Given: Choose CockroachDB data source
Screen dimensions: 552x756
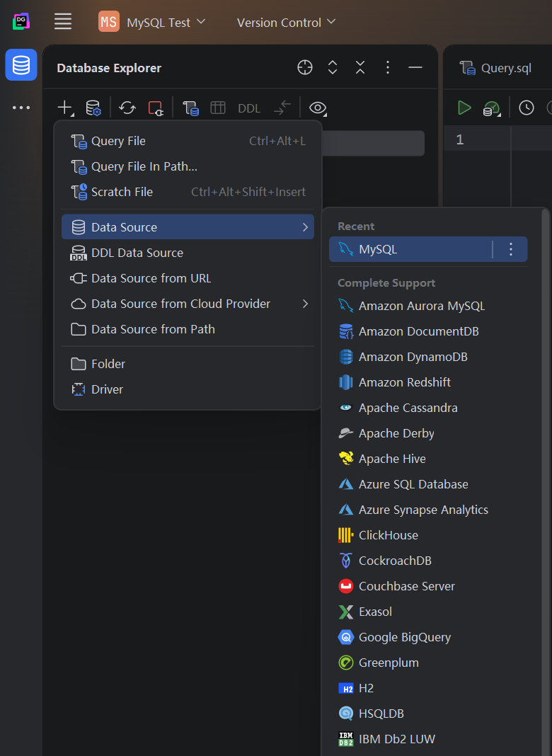Looking at the screenshot, I should (428, 561).
